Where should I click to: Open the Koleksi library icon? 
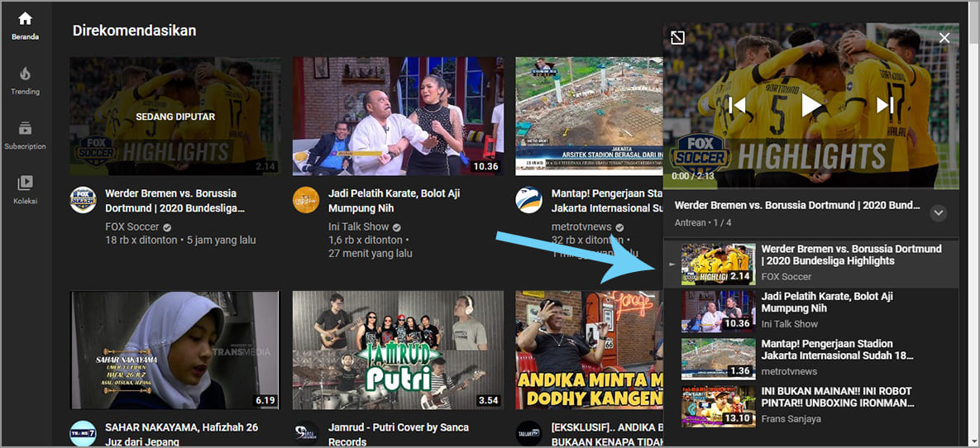(x=25, y=183)
